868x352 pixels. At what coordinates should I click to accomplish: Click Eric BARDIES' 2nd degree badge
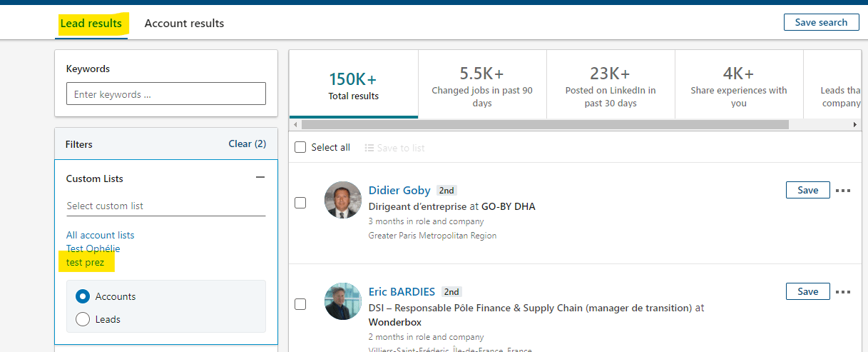pyautogui.click(x=451, y=292)
